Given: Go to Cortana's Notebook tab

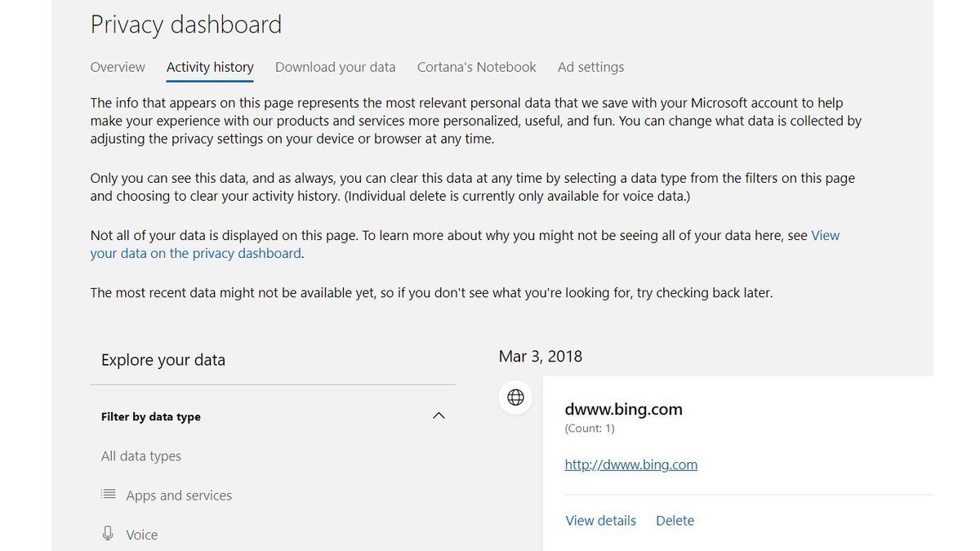Looking at the screenshot, I should pyautogui.click(x=476, y=67).
